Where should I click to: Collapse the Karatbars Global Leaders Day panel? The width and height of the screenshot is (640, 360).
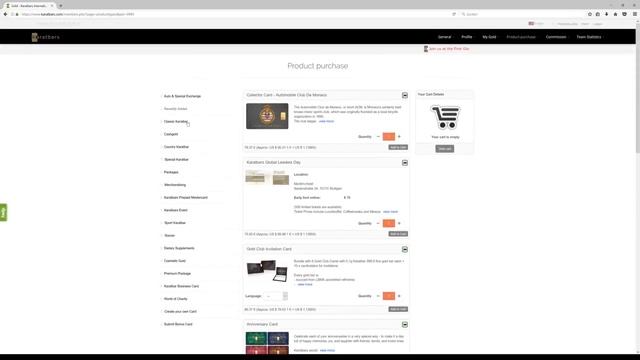(404, 163)
